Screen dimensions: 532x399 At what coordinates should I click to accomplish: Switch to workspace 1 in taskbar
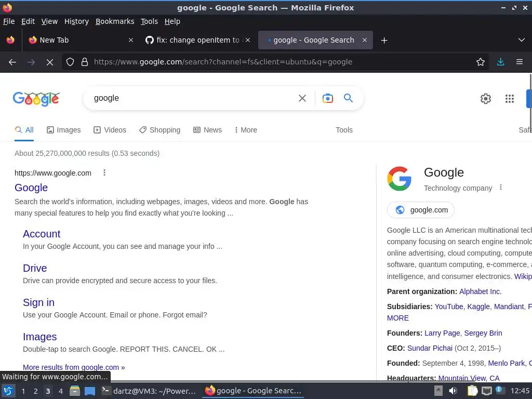(23, 391)
